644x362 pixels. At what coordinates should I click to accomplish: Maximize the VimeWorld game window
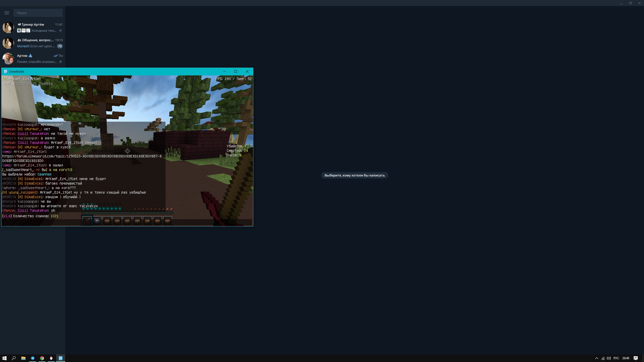click(x=236, y=71)
